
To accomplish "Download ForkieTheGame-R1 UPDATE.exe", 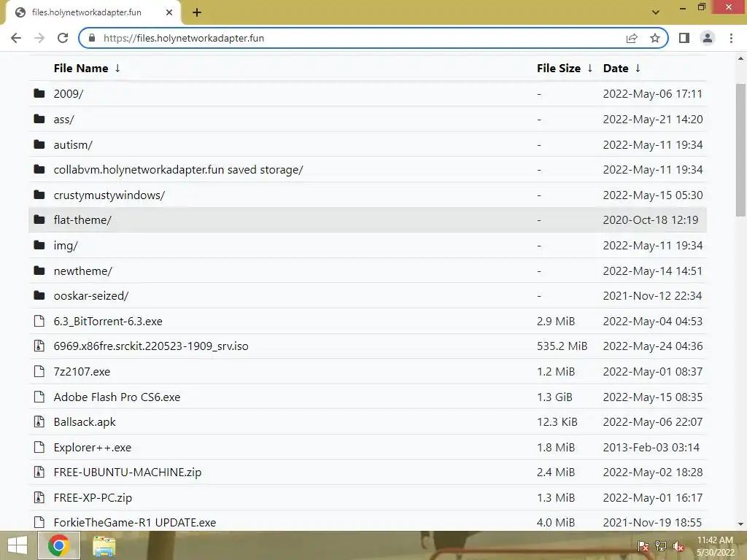I will [135, 522].
